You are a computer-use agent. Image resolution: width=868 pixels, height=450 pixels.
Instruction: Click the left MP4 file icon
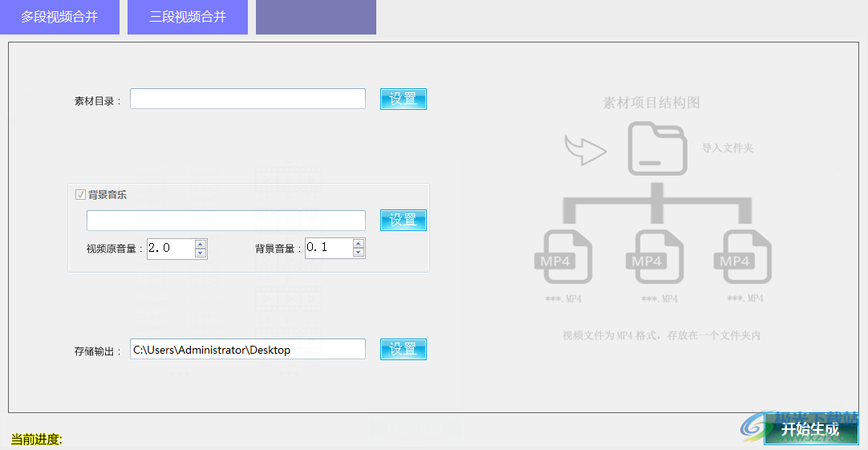click(563, 257)
